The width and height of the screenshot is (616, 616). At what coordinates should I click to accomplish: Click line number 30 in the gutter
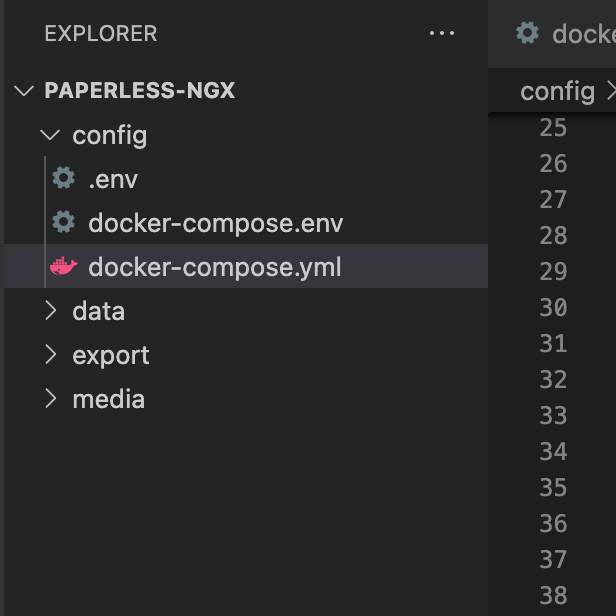point(553,307)
